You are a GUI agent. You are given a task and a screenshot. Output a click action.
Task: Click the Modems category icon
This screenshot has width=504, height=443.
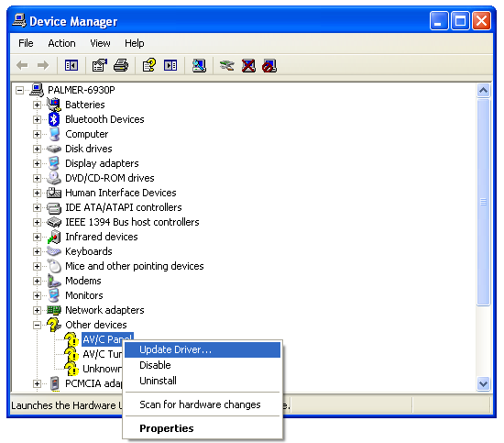point(54,281)
